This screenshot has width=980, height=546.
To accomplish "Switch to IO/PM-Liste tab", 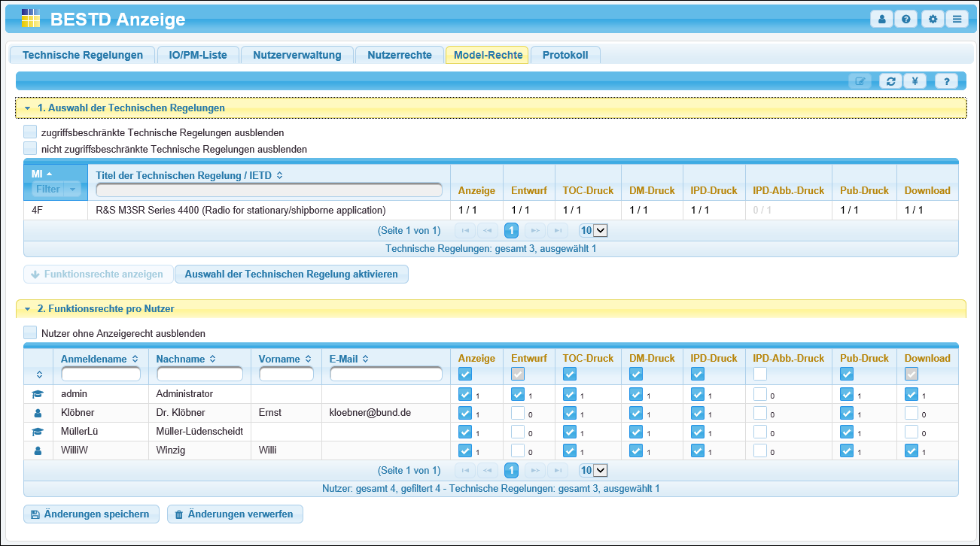I will coord(199,55).
